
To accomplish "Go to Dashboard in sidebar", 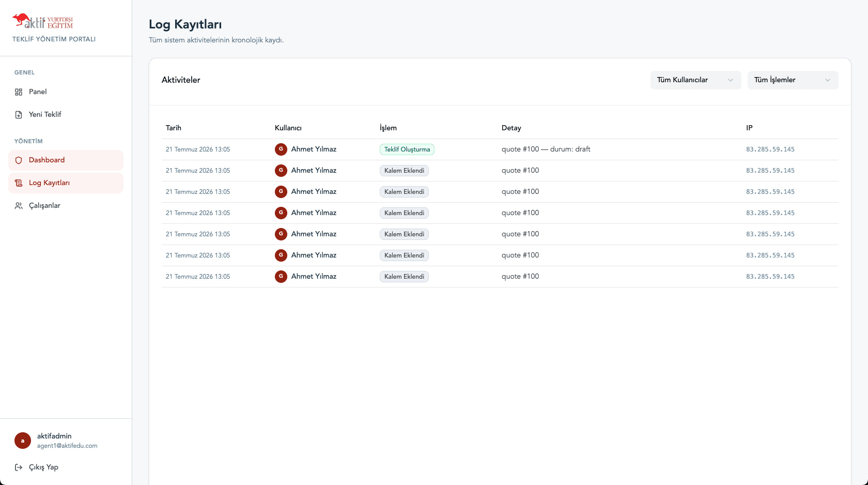I will [x=66, y=160].
